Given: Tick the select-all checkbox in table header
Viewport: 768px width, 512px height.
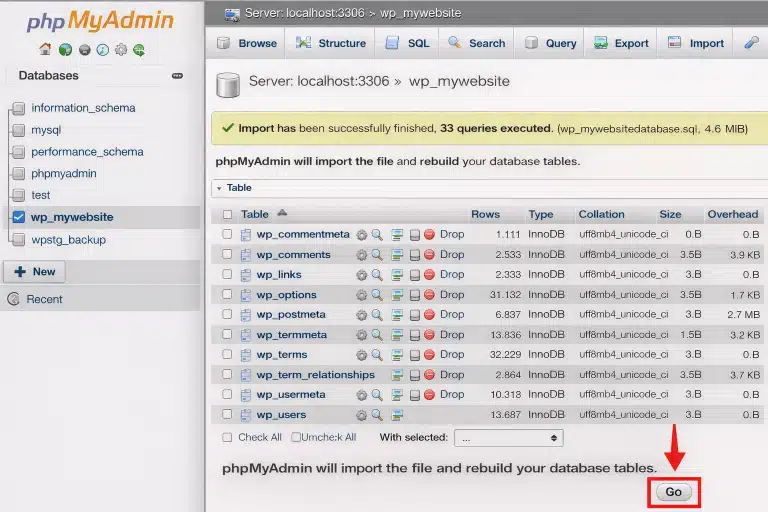Looking at the screenshot, I should (x=227, y=215).
